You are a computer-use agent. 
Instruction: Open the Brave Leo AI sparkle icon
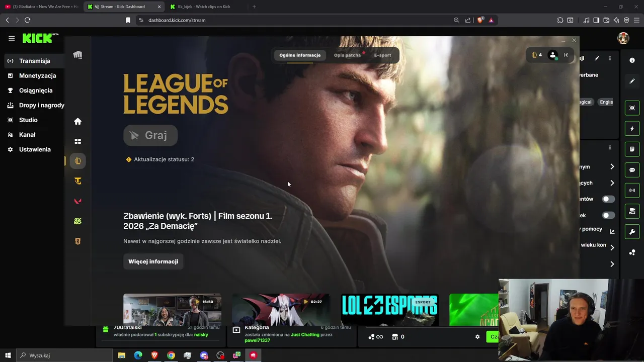click(x=616, y=20)
